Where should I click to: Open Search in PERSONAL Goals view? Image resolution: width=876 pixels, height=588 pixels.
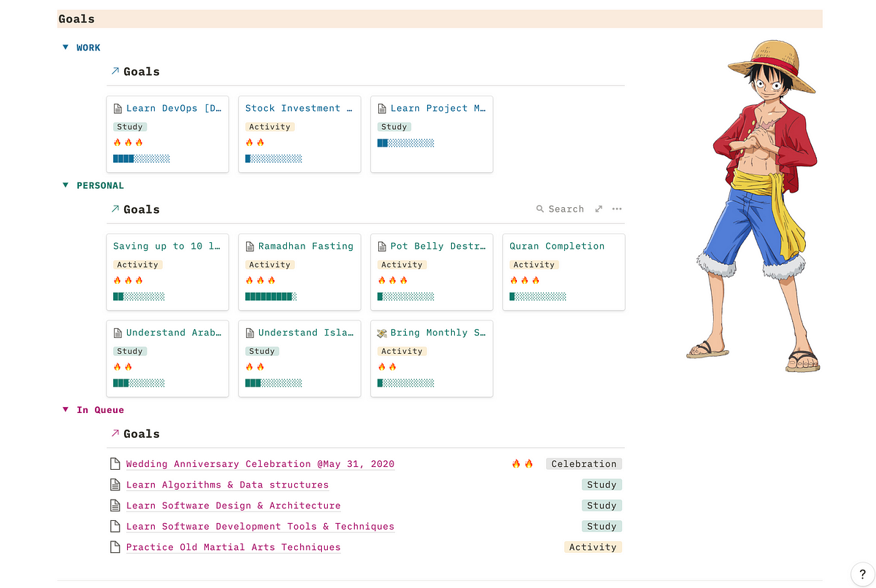pos(560,209)
